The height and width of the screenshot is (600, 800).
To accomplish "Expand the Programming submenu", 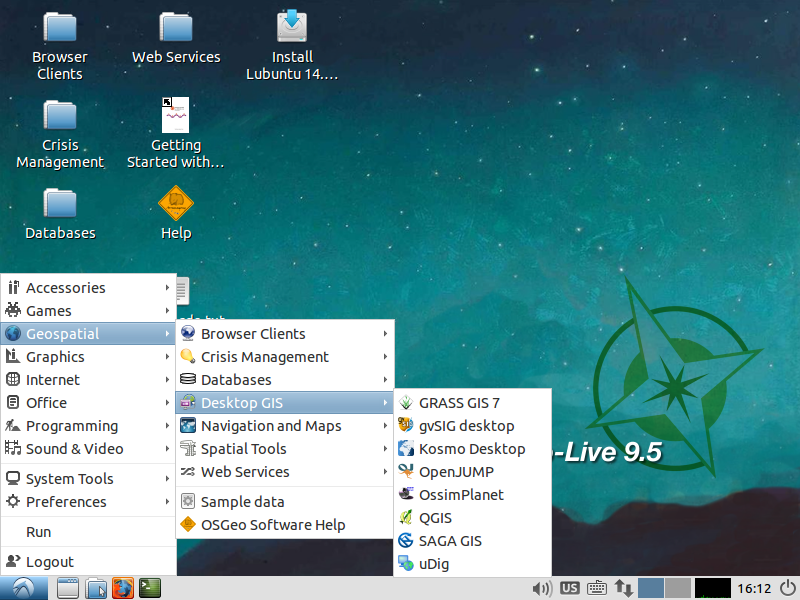I will point(88,426).
